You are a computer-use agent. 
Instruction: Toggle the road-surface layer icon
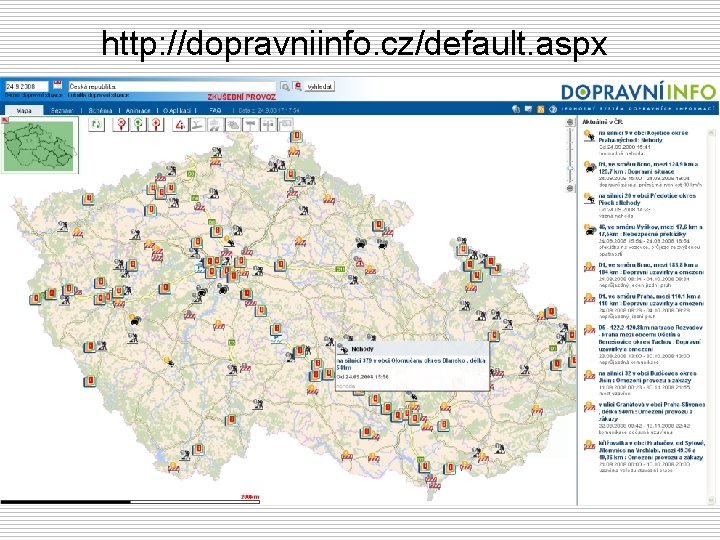[198, 124]
